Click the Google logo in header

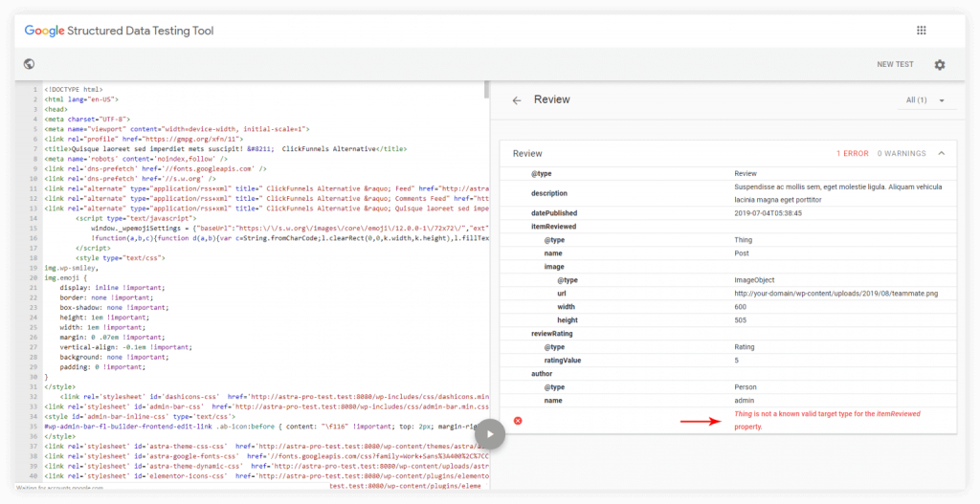(x=44, y=31)
